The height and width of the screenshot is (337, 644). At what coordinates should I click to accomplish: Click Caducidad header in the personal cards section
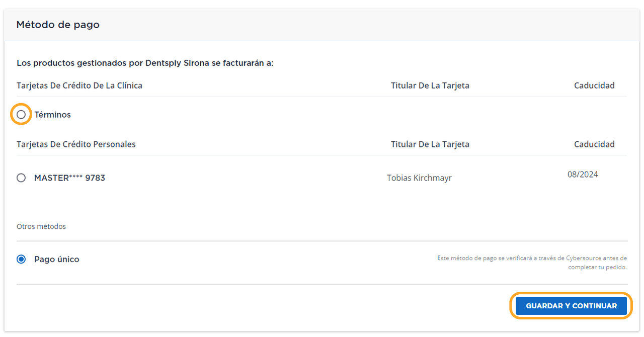[594, 144]
